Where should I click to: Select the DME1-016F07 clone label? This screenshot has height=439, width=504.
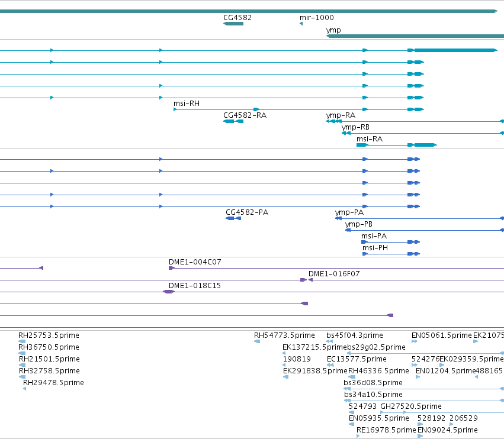tap(334, 274)
